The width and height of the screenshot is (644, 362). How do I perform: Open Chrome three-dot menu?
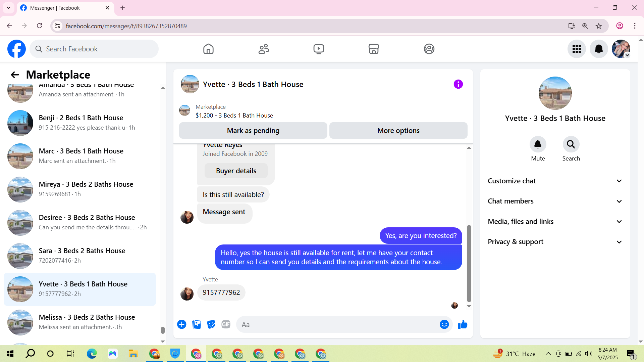[x=635, y=26]
